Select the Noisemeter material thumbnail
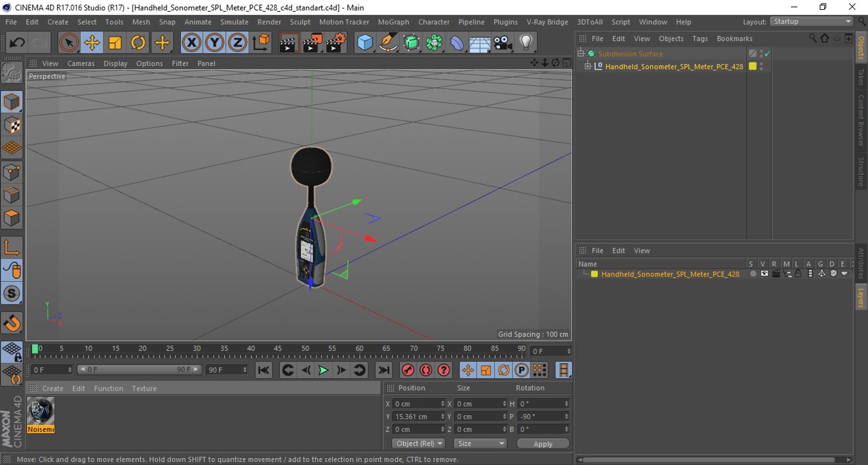The width and height of the screenshot is (868, 465). click(41, 411)
